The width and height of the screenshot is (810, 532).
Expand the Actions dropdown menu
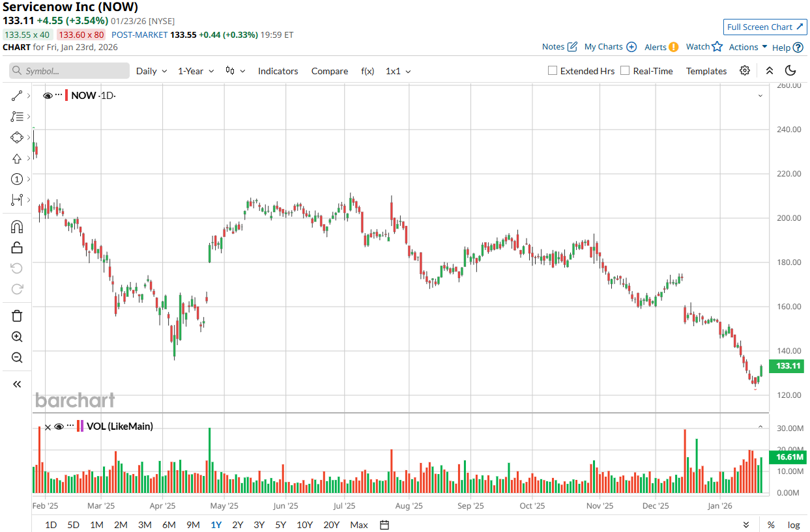click(x=748, y=47)
